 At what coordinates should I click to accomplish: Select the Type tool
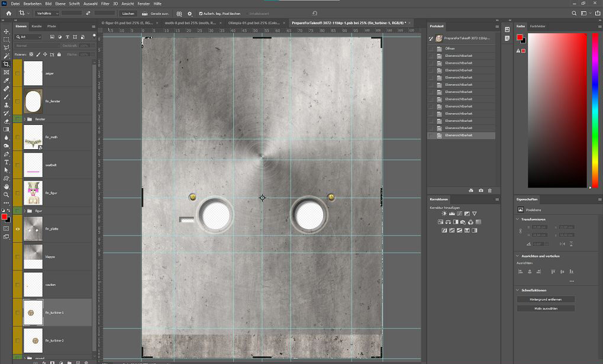(6, 162)
